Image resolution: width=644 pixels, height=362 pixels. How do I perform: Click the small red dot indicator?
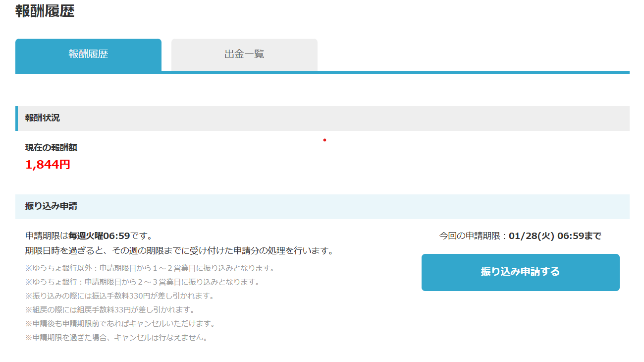coord(325,140)
